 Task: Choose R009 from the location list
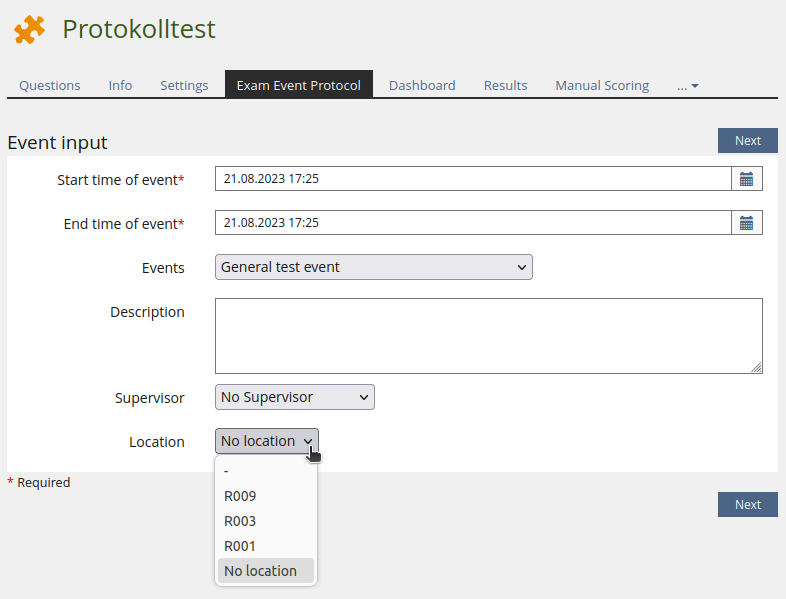point(241,496)
